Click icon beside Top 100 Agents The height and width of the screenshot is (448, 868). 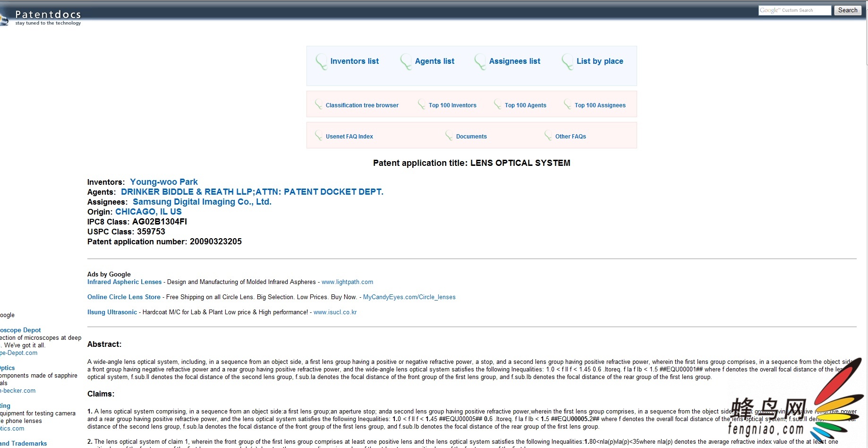coord(498,105)
